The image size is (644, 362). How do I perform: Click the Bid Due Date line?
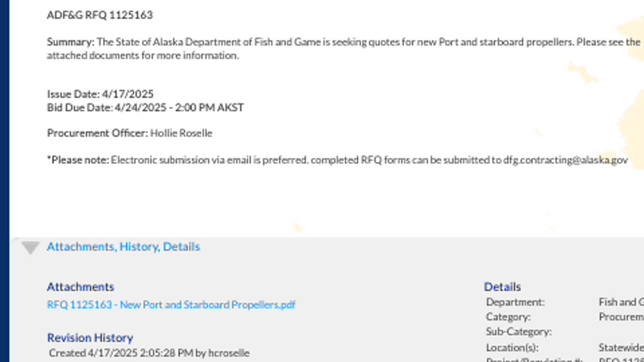(x=145, y=108)
